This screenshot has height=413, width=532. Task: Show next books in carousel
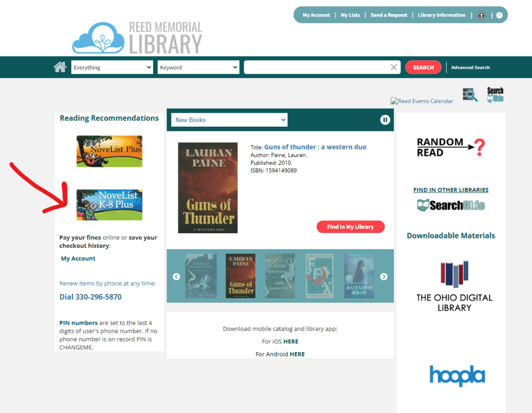[384, 276]
